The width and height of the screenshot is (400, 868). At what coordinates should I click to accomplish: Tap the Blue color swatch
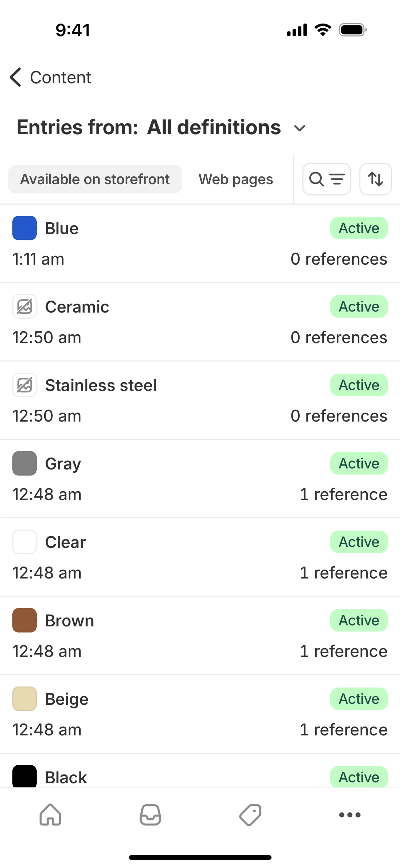pyautogui.click(x=25, y=228)
